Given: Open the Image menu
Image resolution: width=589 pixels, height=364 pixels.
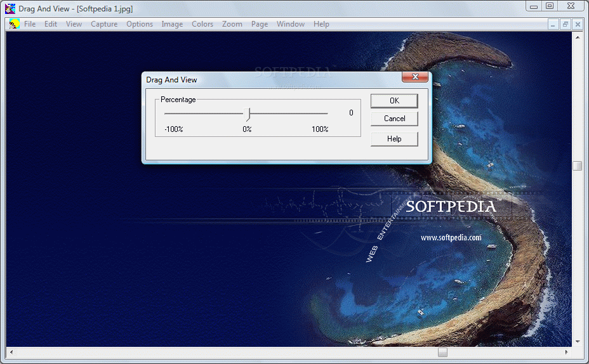Looking at the screenshot, I should coord(172,24).
